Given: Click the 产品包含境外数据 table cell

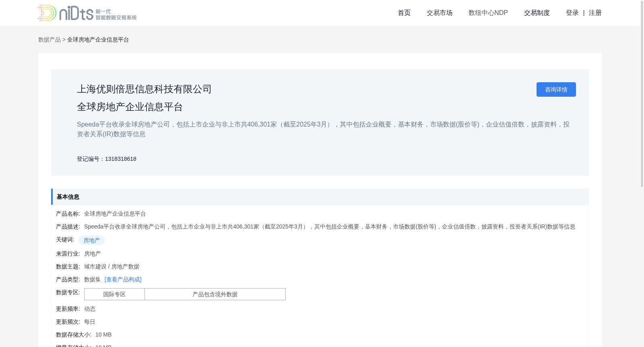Looking at the screenshot, I should click(x=215, y=294).
